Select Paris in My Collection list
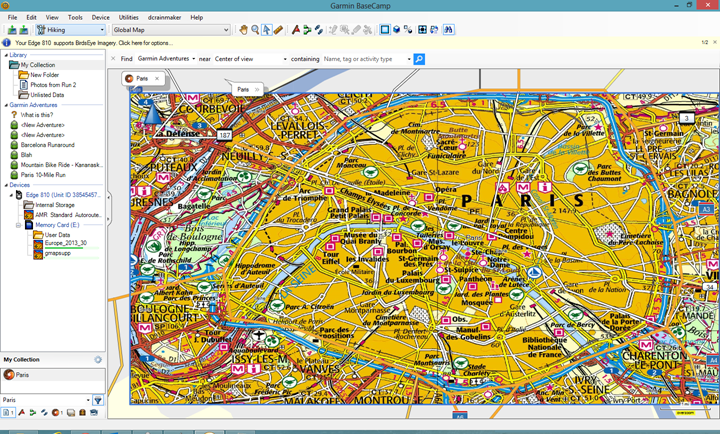 [53, 375]
